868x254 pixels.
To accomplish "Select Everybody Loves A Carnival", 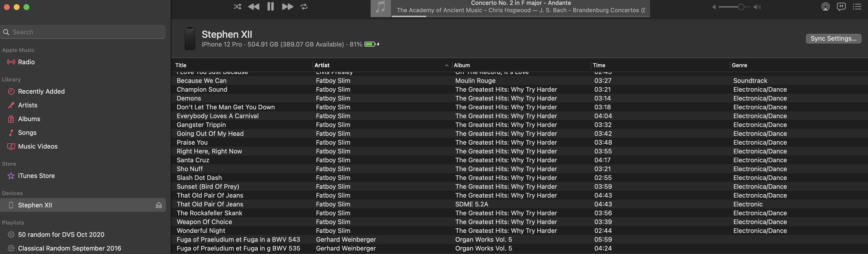I will tap(218, 116).
